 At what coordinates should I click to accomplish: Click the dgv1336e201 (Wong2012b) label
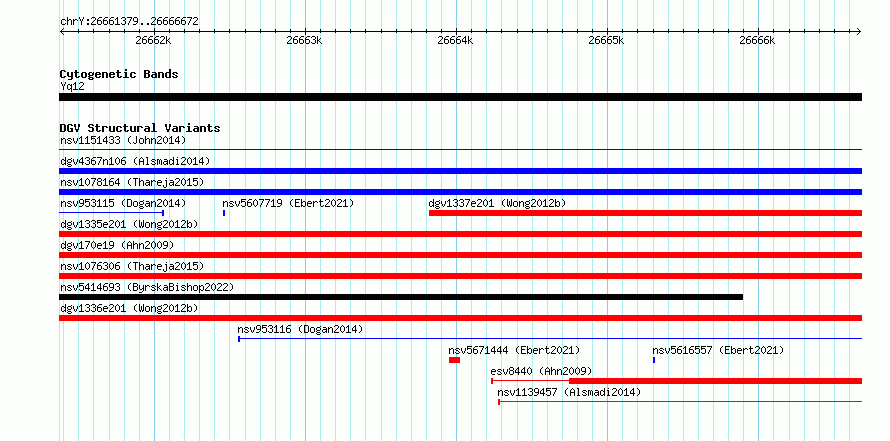[129, 308]
